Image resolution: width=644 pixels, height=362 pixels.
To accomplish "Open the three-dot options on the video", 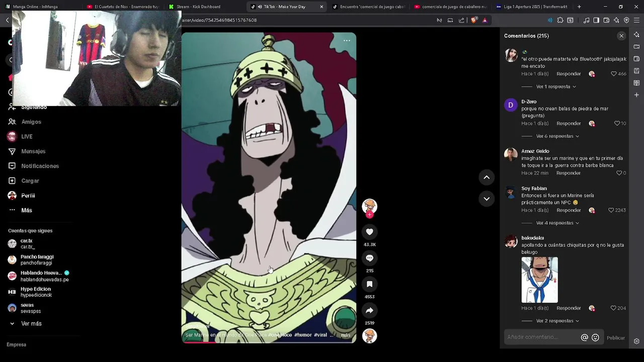I will [347, 41].
